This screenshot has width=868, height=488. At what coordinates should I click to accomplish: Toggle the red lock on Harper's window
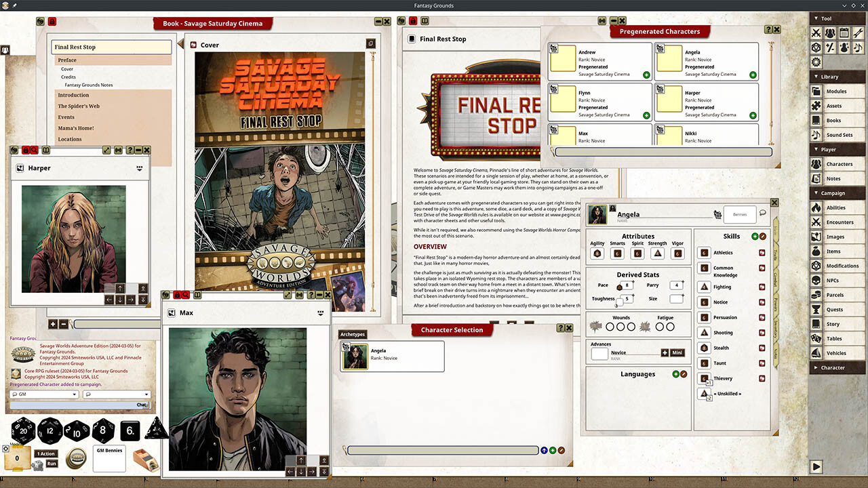tap(27, 150)
